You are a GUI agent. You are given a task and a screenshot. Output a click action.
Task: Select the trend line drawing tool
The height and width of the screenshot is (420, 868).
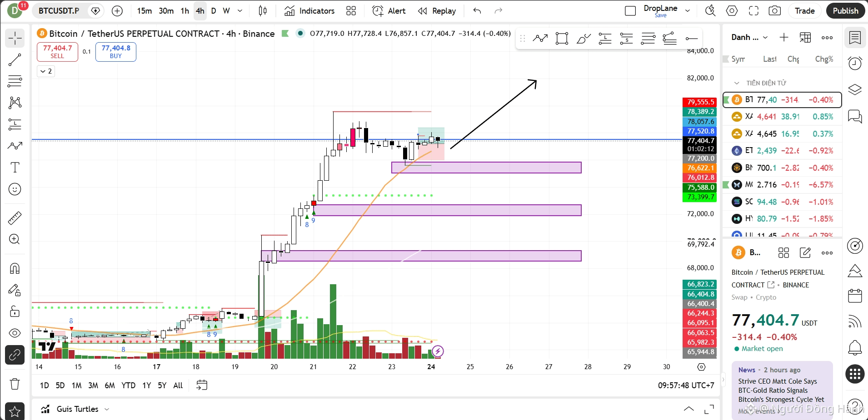pos(15,59)
